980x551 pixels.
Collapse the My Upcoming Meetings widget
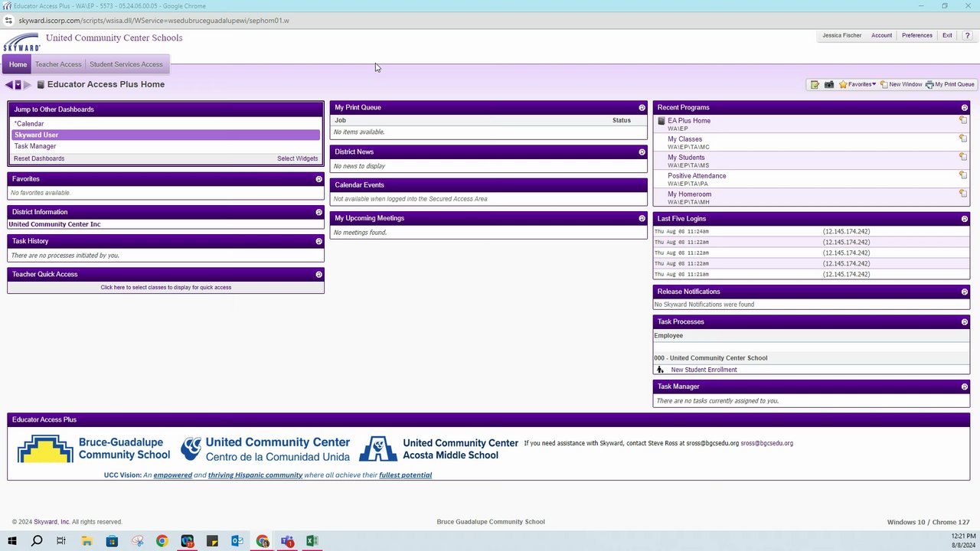642,219
